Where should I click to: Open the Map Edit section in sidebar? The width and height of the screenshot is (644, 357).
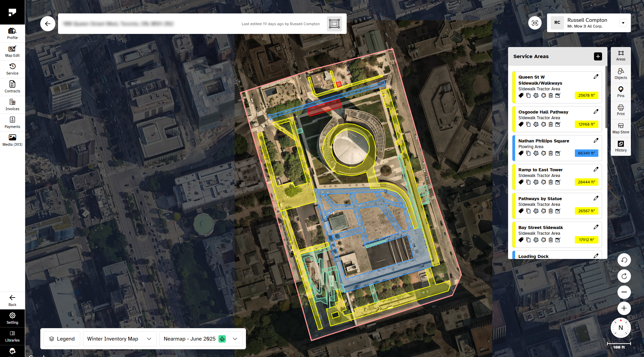click(x=12, y=51)
